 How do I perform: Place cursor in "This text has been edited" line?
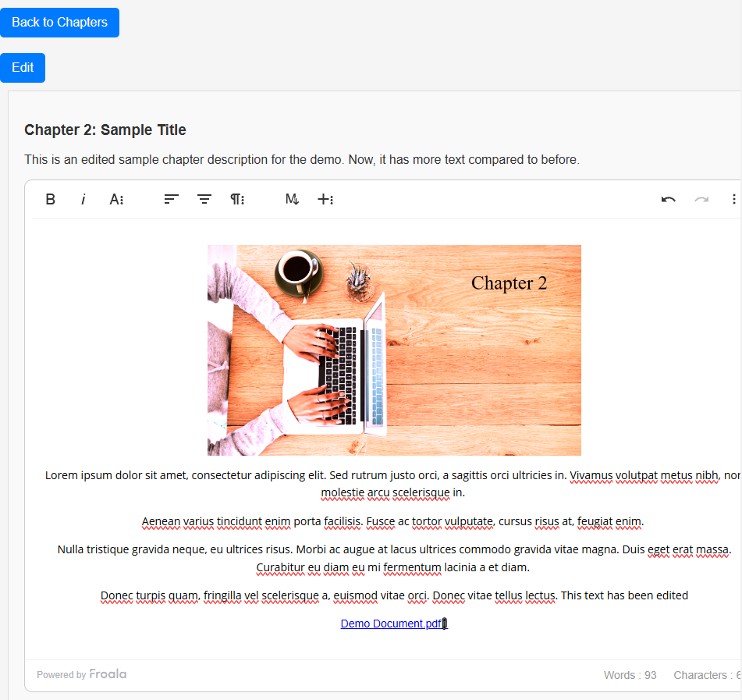tap(624, 595)
